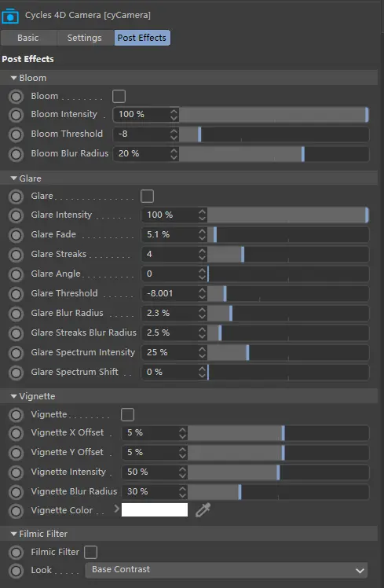384x588 pixels.
Task: Collapse the Bloom section
Action: tap(14, 78)
